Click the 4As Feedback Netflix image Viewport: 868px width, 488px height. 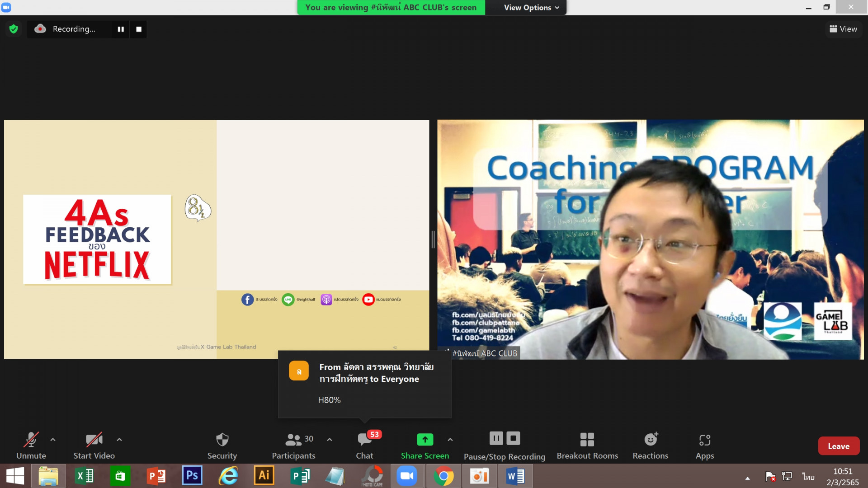[97, 239]
